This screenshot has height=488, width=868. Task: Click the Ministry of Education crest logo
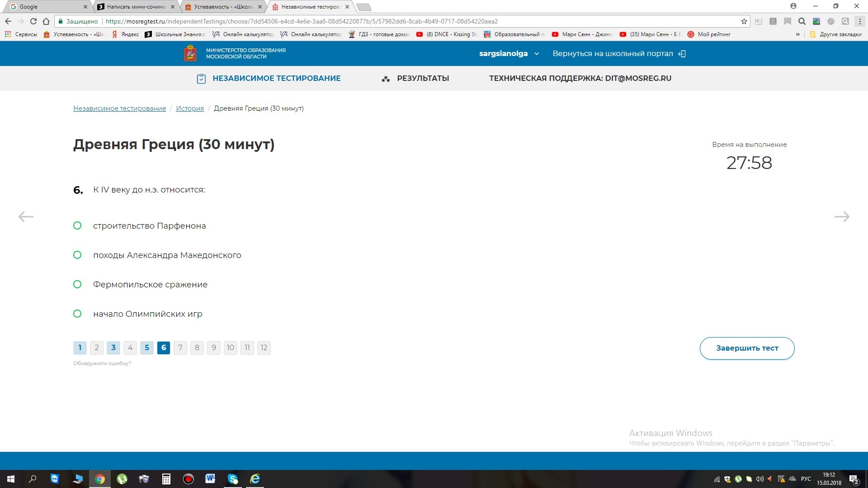click(190, 53)
